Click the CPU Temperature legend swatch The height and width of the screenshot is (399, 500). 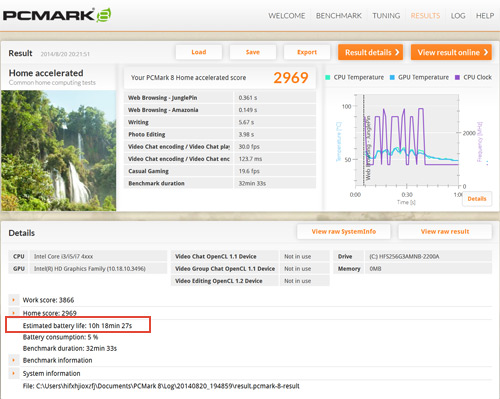(328, 77)
